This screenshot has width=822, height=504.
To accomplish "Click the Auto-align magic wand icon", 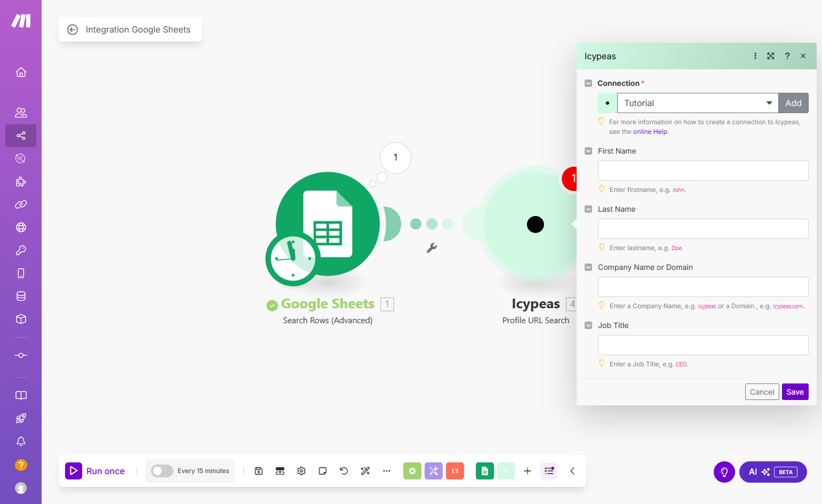I will [x=365, y=471].
